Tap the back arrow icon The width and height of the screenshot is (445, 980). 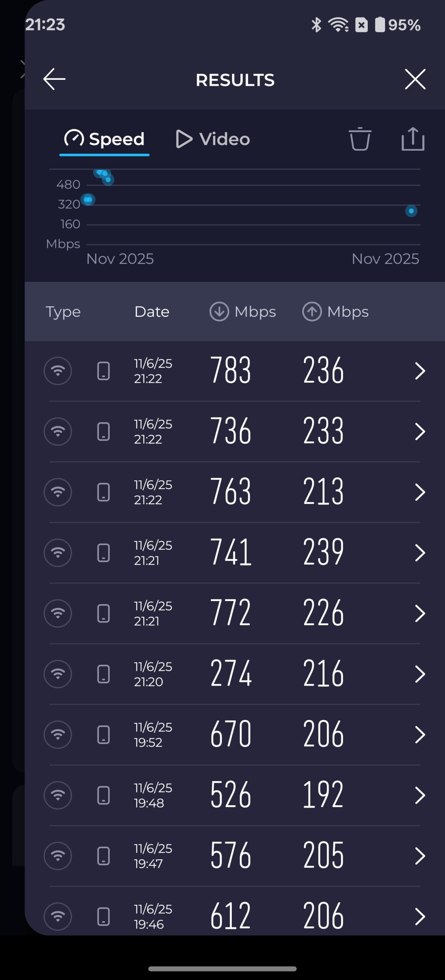tap(55, 79)
